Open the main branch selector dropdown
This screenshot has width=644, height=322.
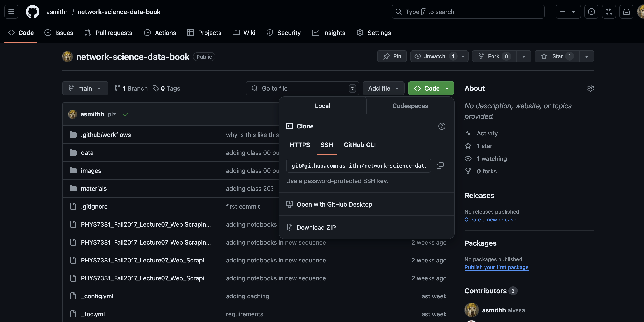point(85,88)
